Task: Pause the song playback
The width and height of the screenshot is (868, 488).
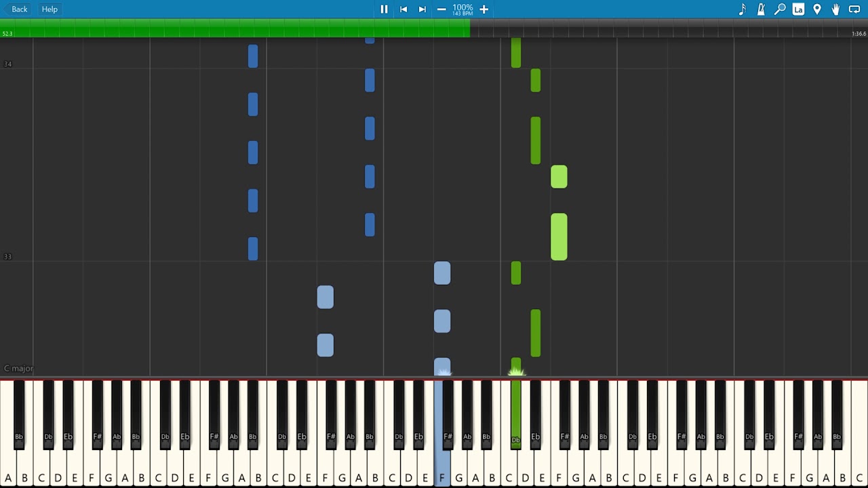Action: click(384, 9)
